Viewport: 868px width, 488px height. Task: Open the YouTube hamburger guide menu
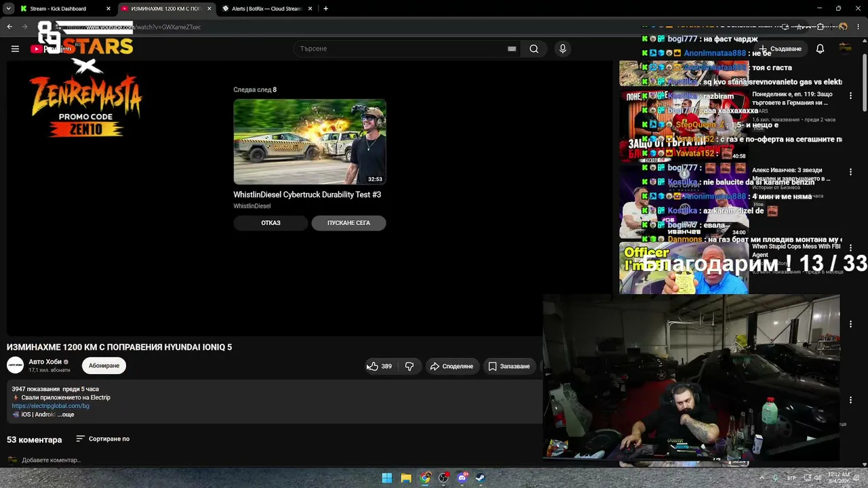(x=15, y=49)
